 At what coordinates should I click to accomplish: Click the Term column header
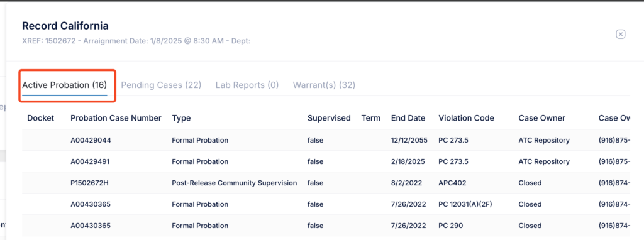tap(371, 118)
